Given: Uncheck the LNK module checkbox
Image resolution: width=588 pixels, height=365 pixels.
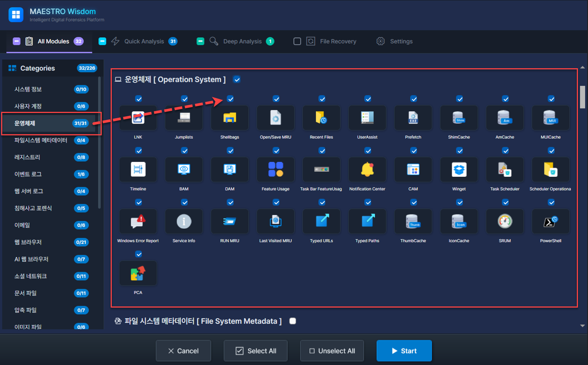Looking at the screenshot, I should [x=139, y=99].
